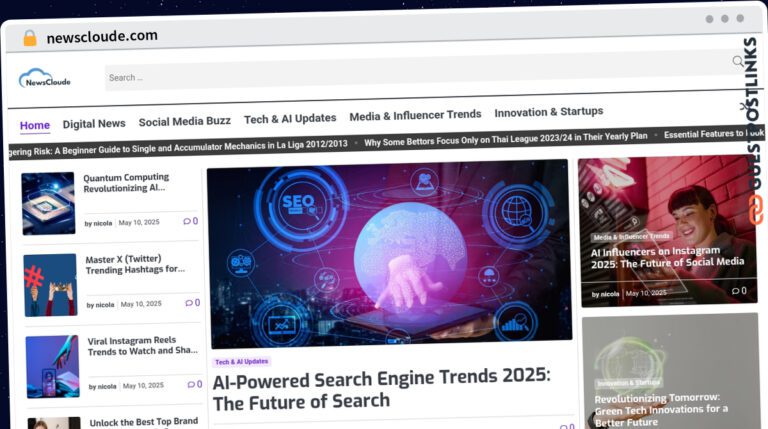
Task: Click comment icon on AI Influencers card
Action: click(x=735, y=291)
